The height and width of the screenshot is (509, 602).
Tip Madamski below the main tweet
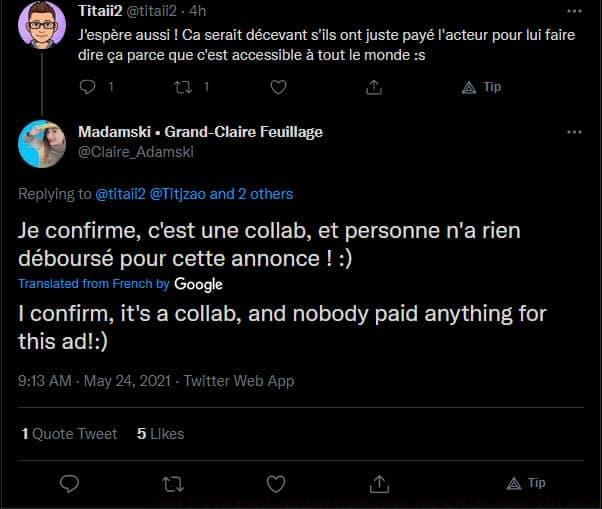click(x=526, y=483)
